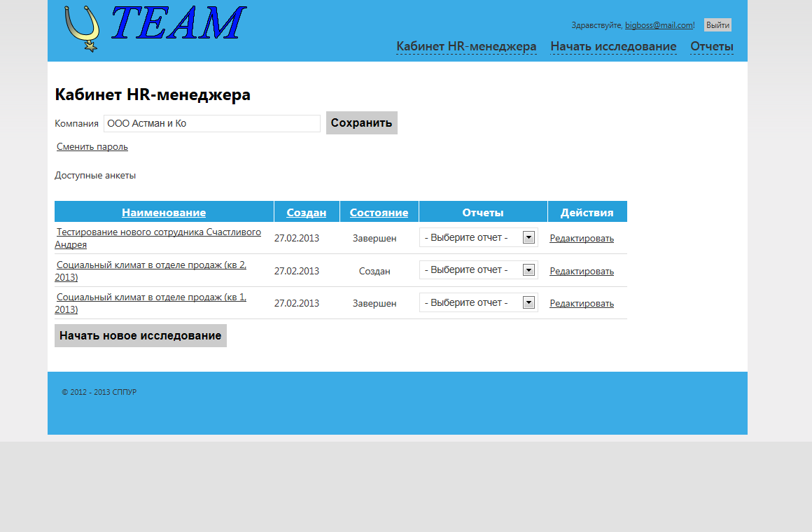This screenshot has height=532, width=812.
Task: Expand report dropdown for Тестирование нового сотрудника row
Action: [479, 237]
